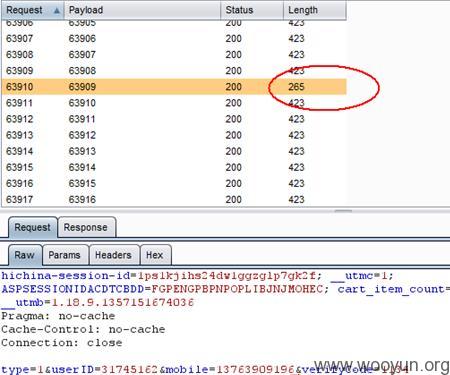Screen dimensions: 450x375
Task: Click status 200 in request 63910 row
Action: (233, 87)
